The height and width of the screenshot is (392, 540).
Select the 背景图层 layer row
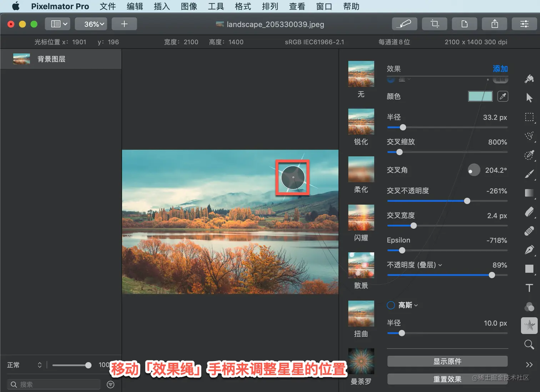coord(61,59)
